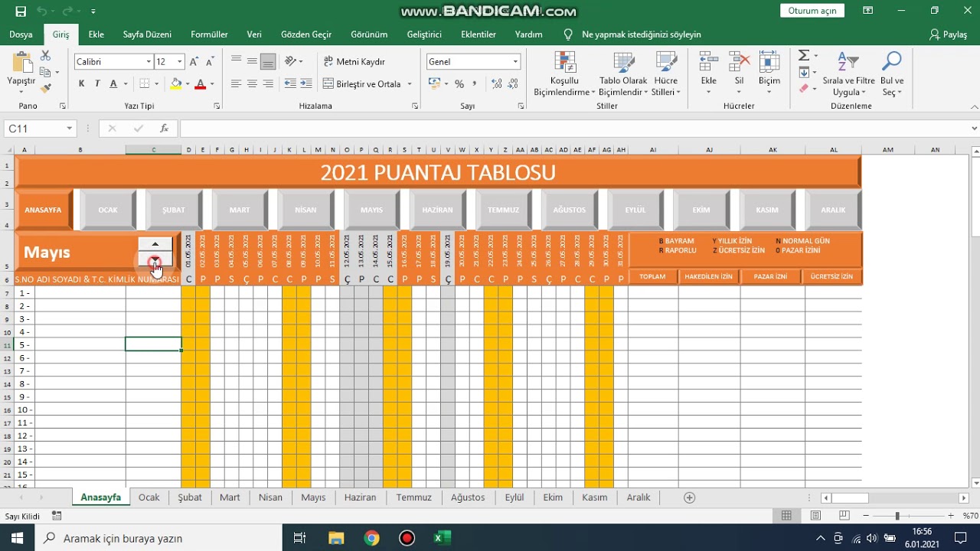The height and width of the screenshot is (551, 980).
Task: Click the eraser clear icon
Action: [x=803, y=88]
